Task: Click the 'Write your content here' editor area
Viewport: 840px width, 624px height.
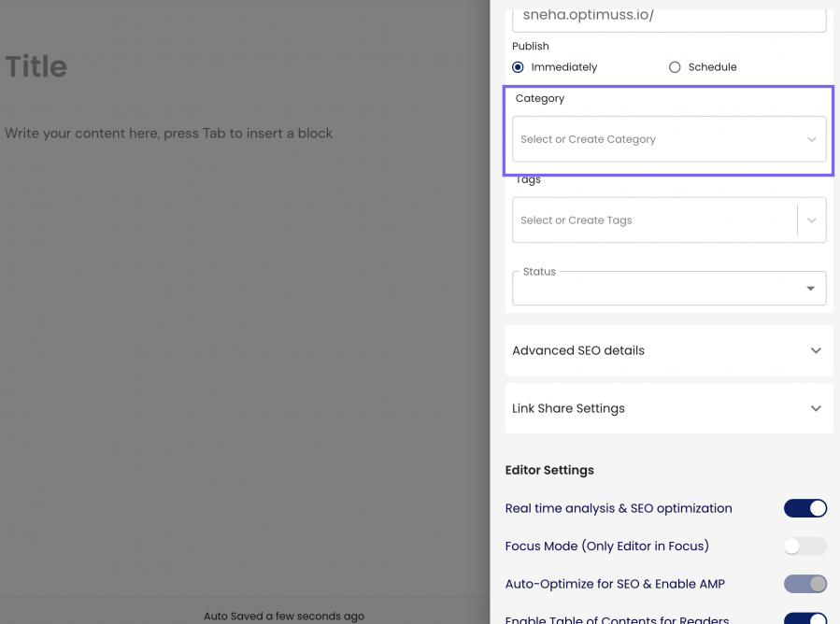Action: coord(169,134)
